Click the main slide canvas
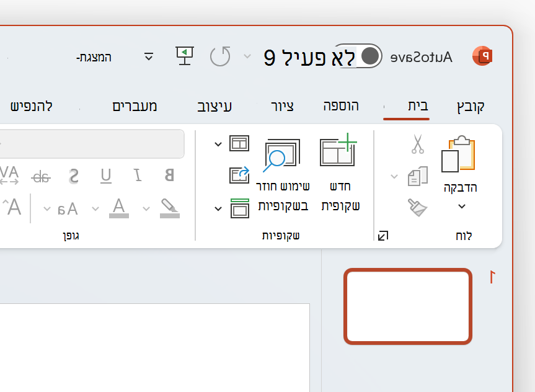 (154, 347)
